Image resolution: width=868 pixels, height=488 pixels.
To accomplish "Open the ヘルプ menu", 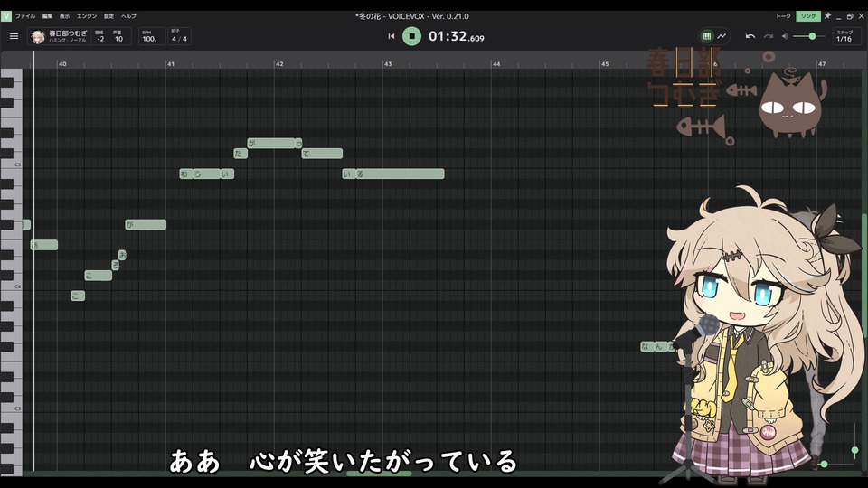I will [x=128, y=16].
